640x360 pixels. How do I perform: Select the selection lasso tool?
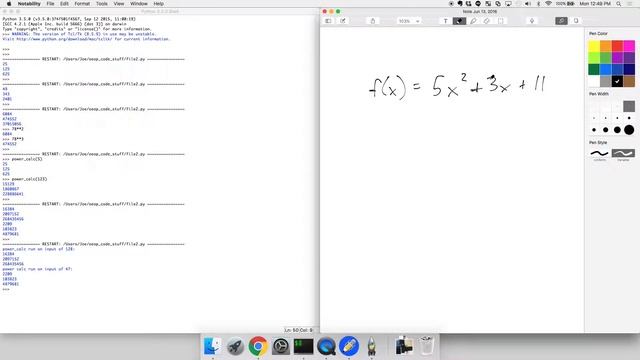click(x=501, y=21)
